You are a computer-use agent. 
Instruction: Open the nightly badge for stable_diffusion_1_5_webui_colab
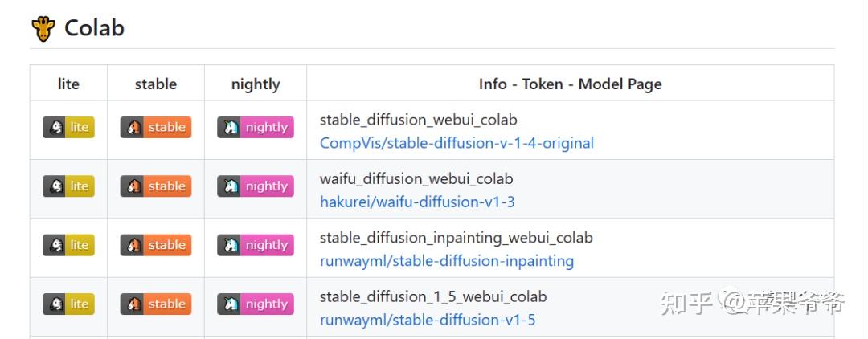click(x=256, y=304)
